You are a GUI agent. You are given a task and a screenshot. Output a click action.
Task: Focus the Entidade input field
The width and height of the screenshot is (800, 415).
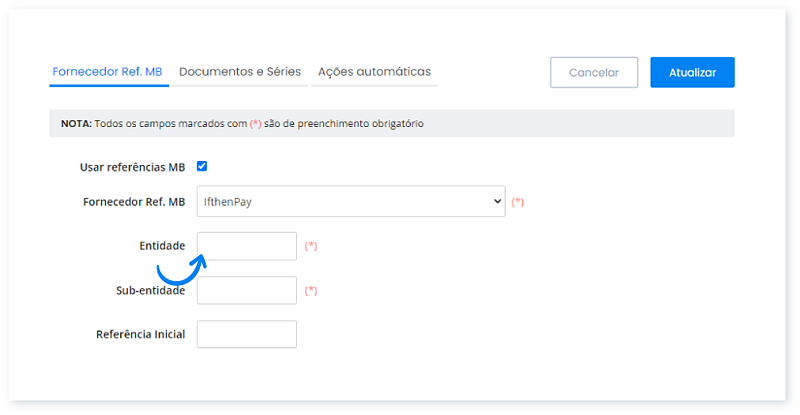(x=247, y=246)
